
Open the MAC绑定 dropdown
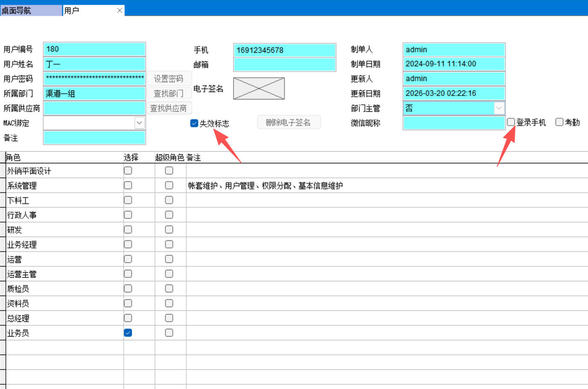(140, 123)
